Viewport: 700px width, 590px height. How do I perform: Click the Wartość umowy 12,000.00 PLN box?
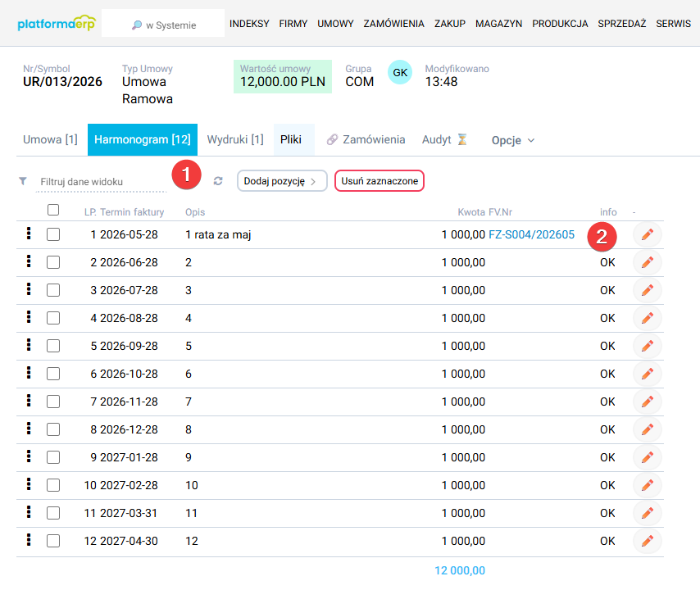pos(283,76)
